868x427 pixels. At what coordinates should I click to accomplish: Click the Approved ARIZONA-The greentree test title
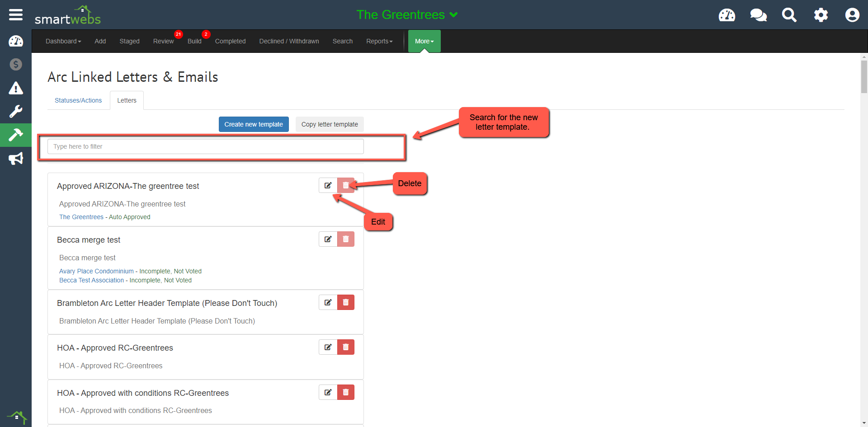[x=128, y=186]
